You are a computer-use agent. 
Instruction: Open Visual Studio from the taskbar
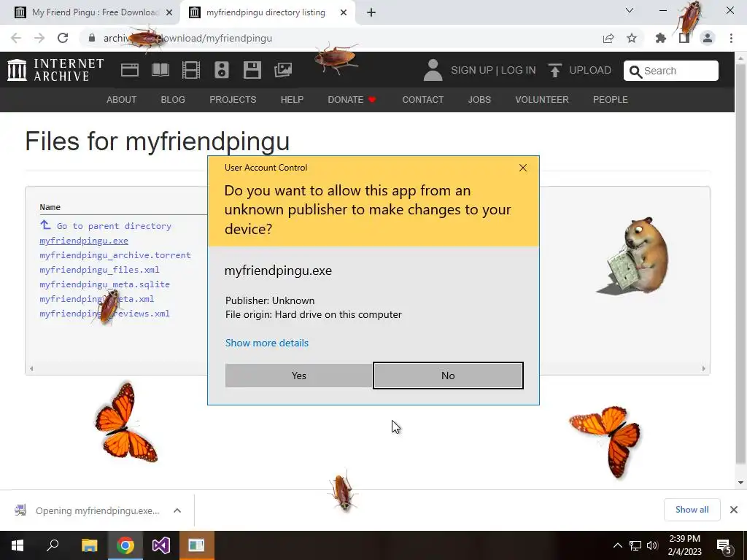[161, 545]
